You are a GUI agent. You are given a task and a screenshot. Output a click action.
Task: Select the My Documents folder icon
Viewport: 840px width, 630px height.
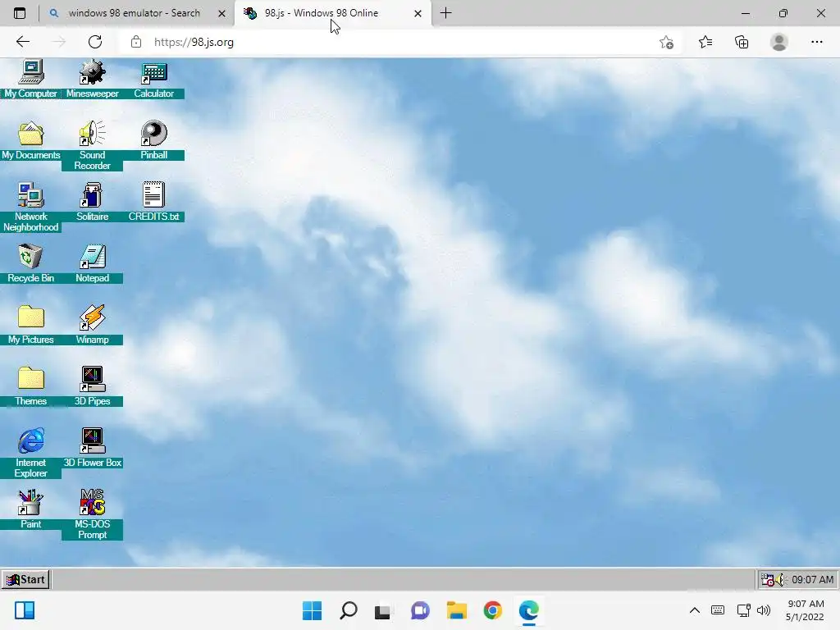[x=30, y=140]
